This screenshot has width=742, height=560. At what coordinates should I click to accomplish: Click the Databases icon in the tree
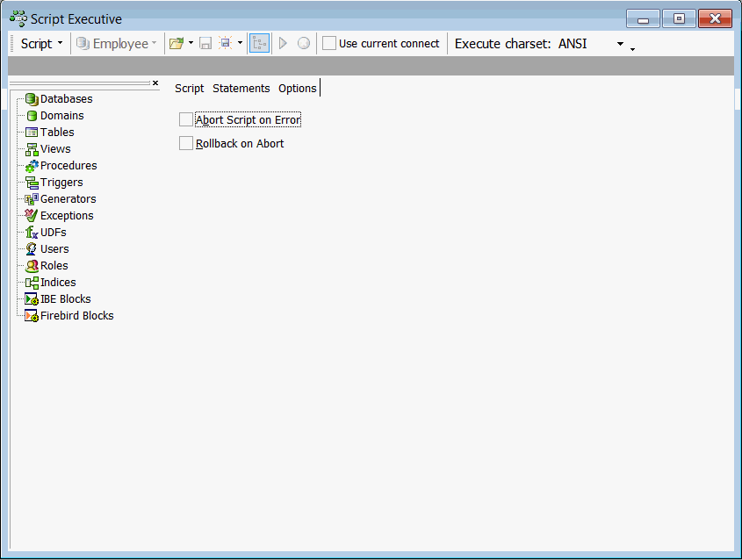(32, 99)
